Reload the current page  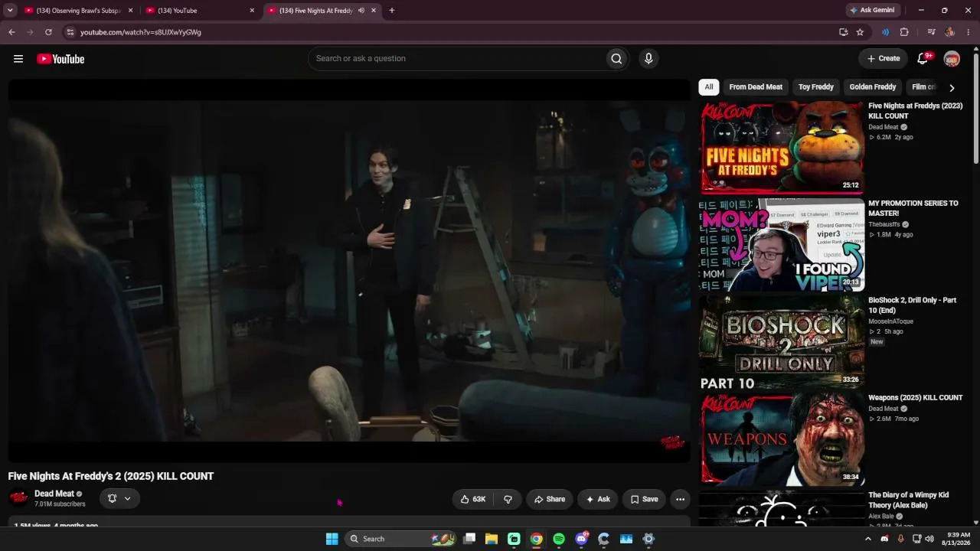coord(48,32)
